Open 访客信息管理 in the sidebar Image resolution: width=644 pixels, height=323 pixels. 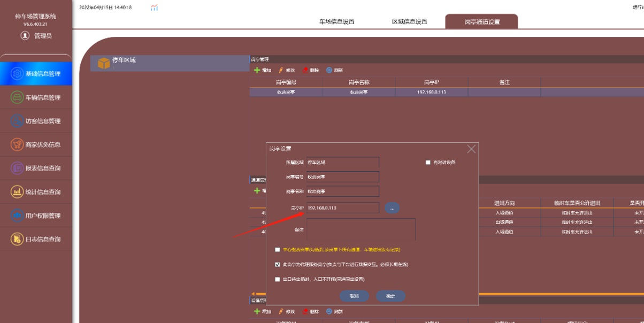click(36, 121)
